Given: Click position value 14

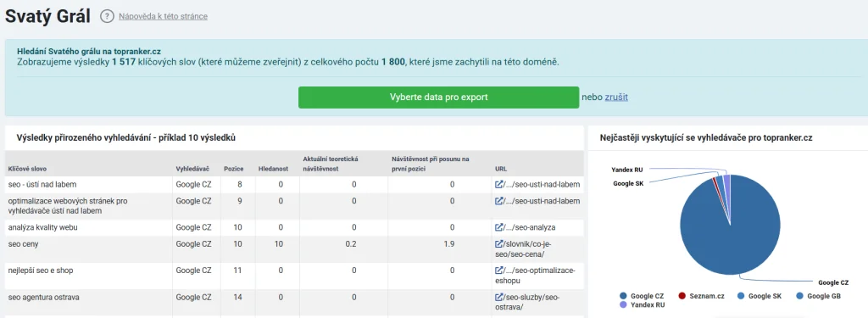Looking at the screenshot, I should (238, 298).
